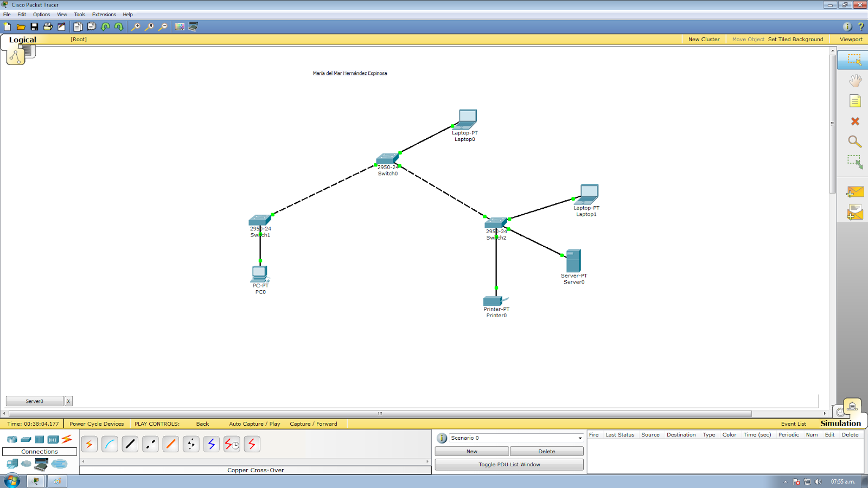Click the Logical workspace tab
The image size is (868, 488).
(23, 39)
